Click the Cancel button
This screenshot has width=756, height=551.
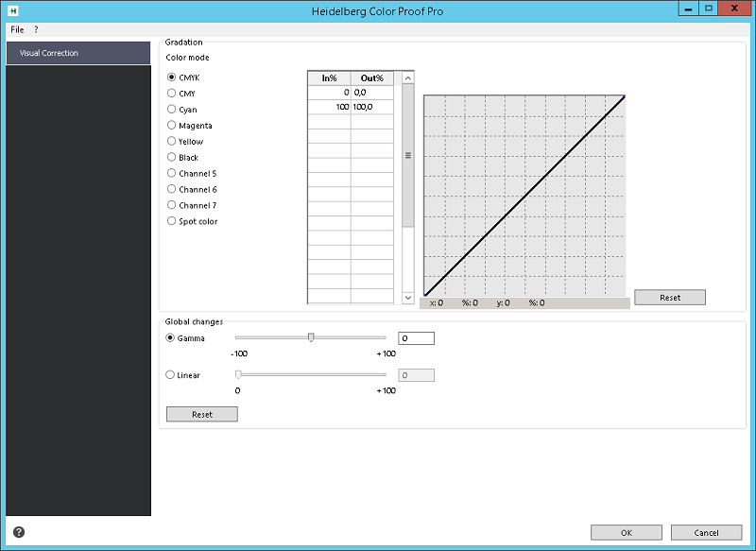[706, 533]
